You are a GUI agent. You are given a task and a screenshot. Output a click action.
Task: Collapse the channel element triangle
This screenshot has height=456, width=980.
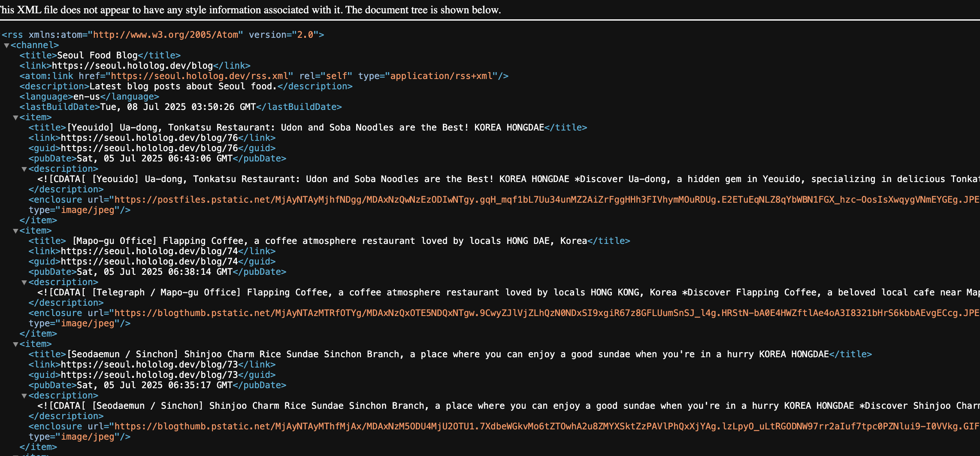point(6,46)
